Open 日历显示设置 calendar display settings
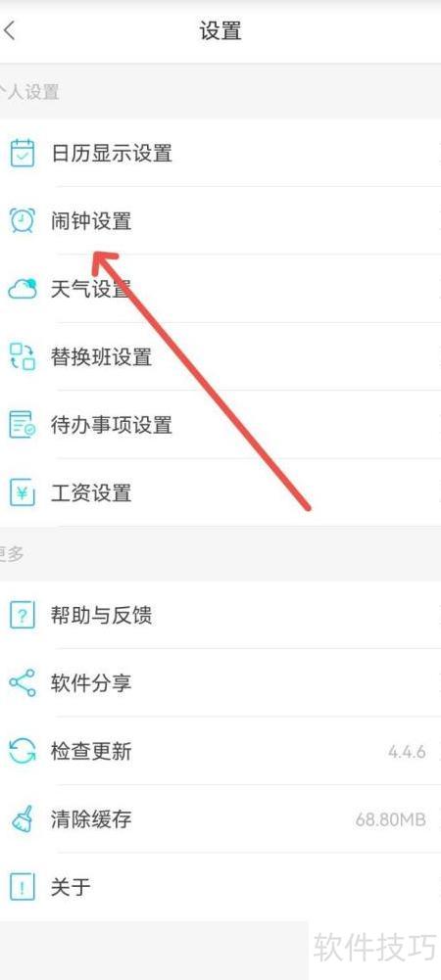The width and height of the screenshot is (441, 980). 220,153
